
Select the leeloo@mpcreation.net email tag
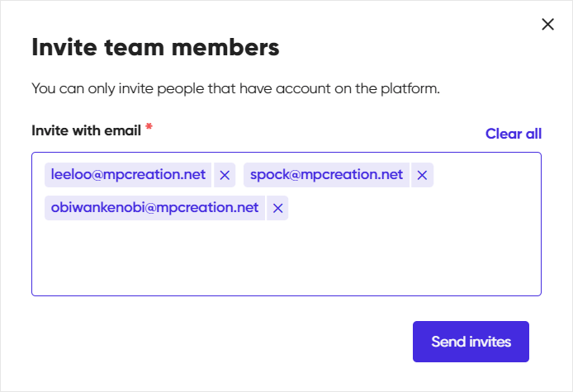(x=128, y=175)
